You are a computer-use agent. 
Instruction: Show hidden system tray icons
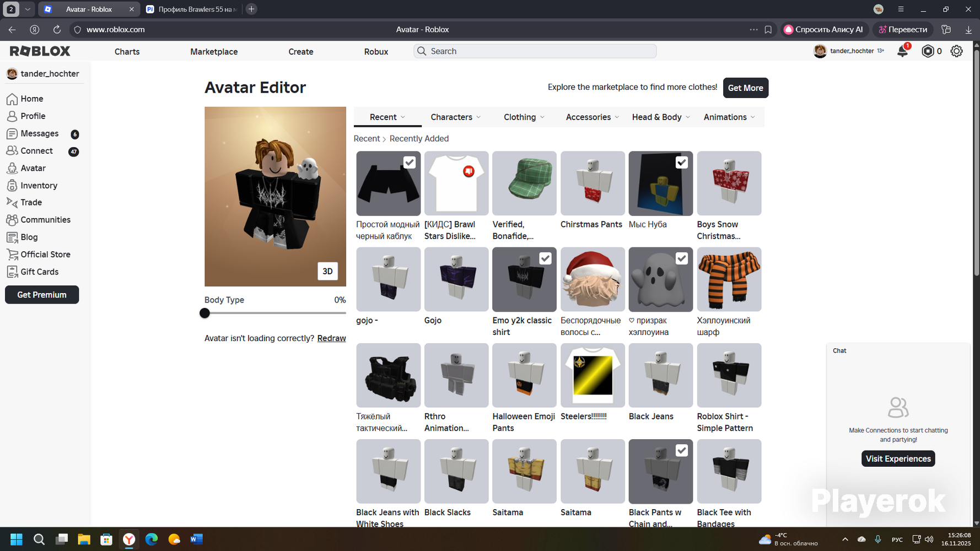click(x=845, y=539)
